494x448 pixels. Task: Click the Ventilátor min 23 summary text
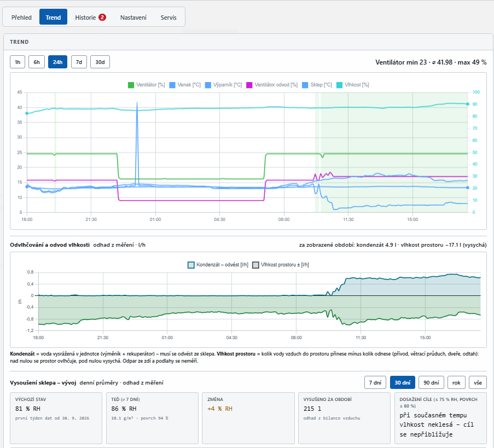pyautogui.click(x=431, y=62)
